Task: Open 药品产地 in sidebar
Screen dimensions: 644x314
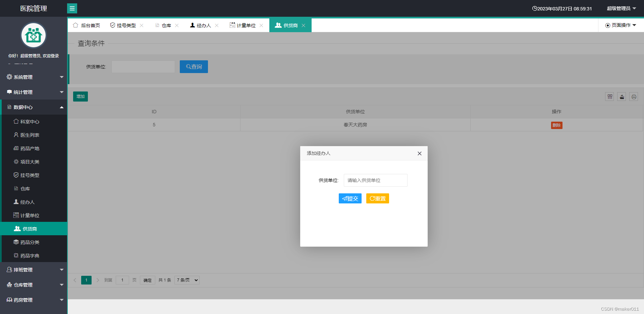Action: click(x=34, y=148)
